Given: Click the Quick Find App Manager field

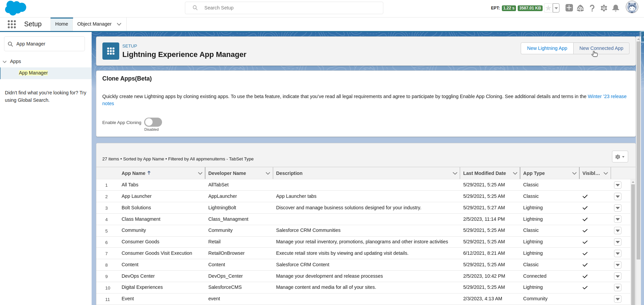Looking at the screenshot, I should click(44, 44).
